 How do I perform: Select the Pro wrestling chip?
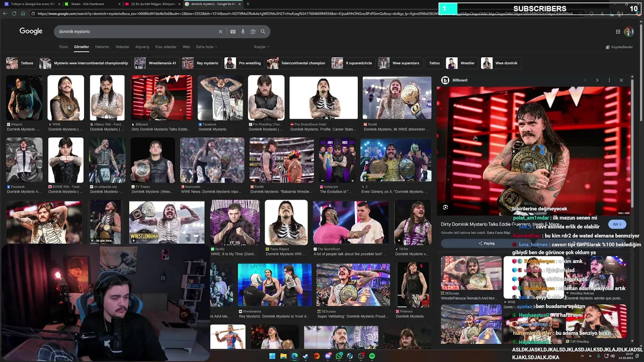click(x=244, y=63)
